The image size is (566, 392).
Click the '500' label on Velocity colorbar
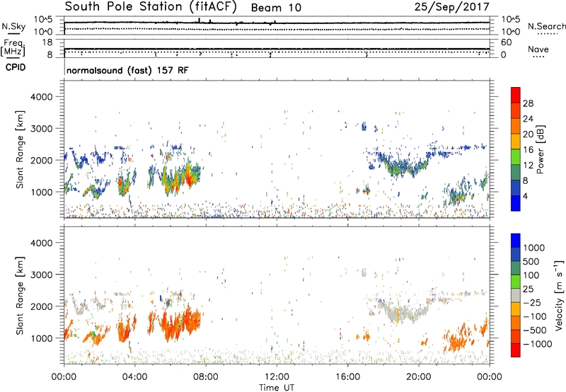pos(531,261)
